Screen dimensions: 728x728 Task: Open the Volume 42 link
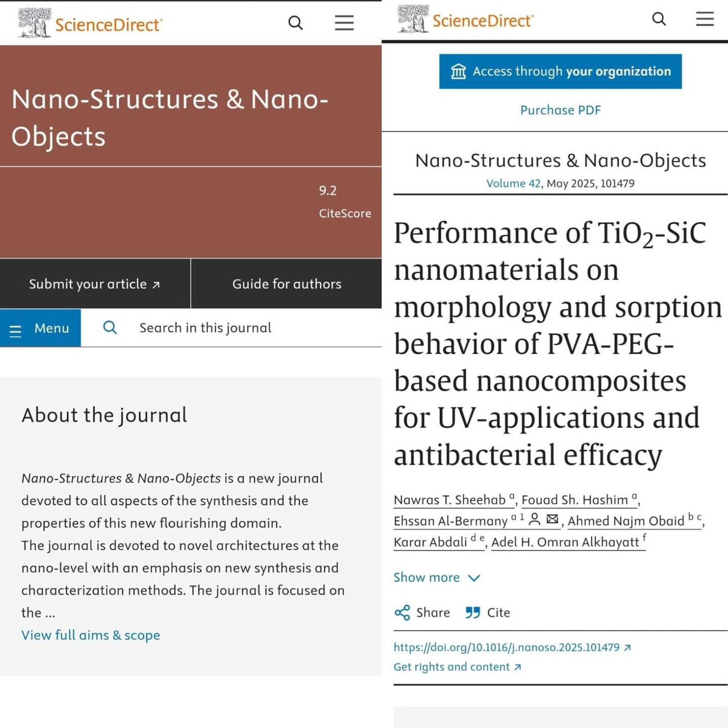[x=513, y=183]
